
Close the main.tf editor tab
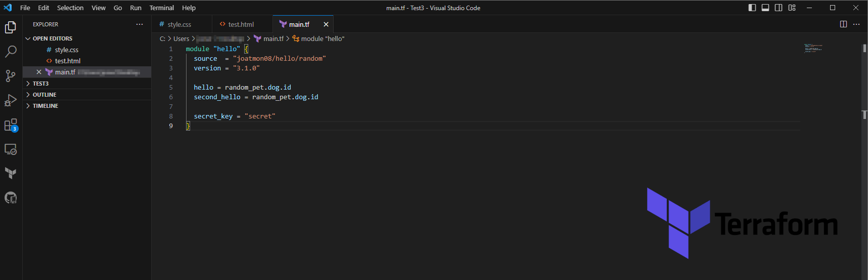(x=326, y=24)
